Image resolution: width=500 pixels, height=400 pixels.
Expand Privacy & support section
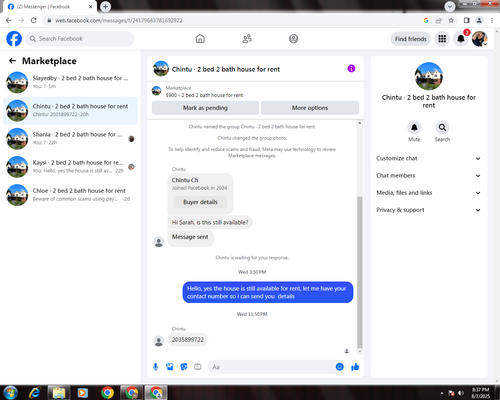[x=429, y=210]
